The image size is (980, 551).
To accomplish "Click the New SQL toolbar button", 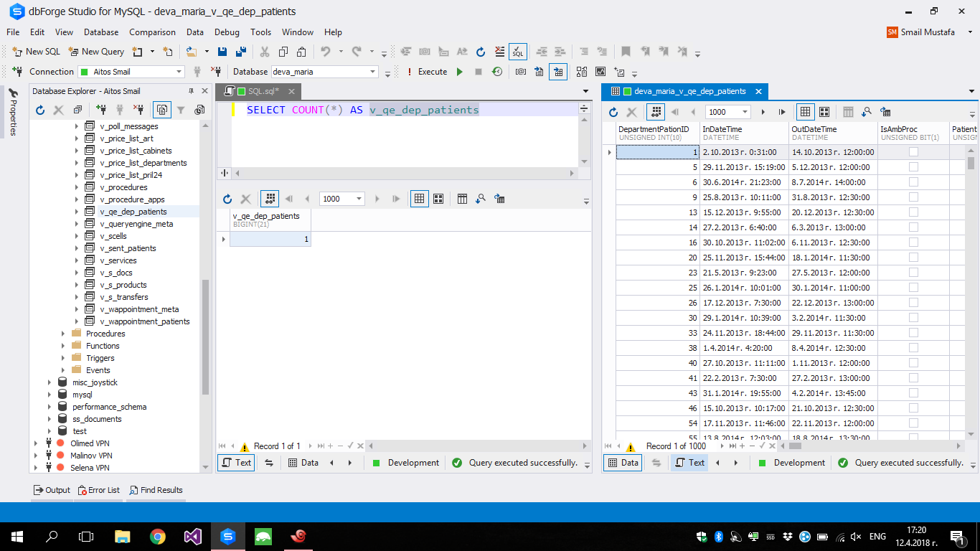I will coord(36,52).
